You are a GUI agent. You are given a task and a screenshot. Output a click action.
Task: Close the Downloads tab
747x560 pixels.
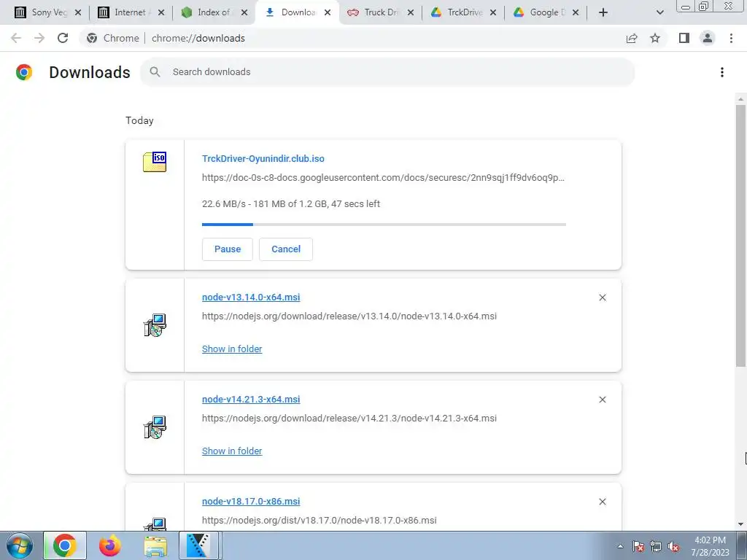[x=328, y=12]
